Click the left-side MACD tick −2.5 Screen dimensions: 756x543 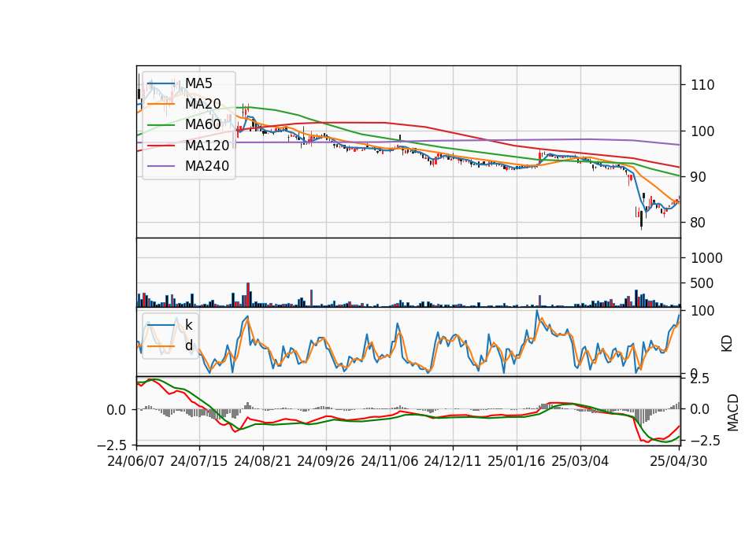(112, 445)
